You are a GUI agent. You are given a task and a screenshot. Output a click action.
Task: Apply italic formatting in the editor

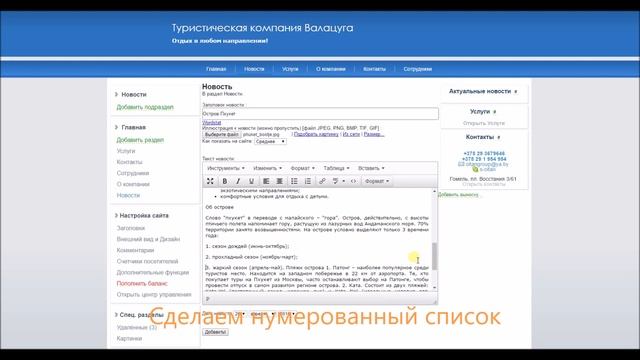(x=238, y=181)
